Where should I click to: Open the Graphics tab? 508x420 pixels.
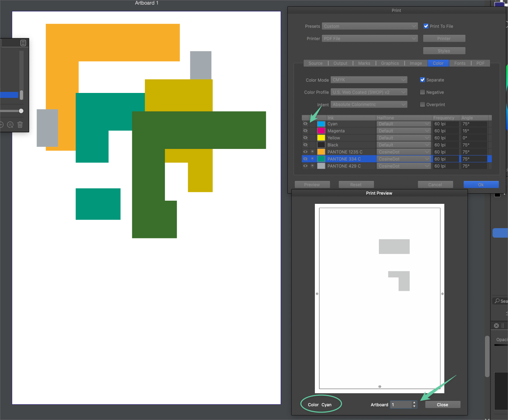[x=390, y=63]
